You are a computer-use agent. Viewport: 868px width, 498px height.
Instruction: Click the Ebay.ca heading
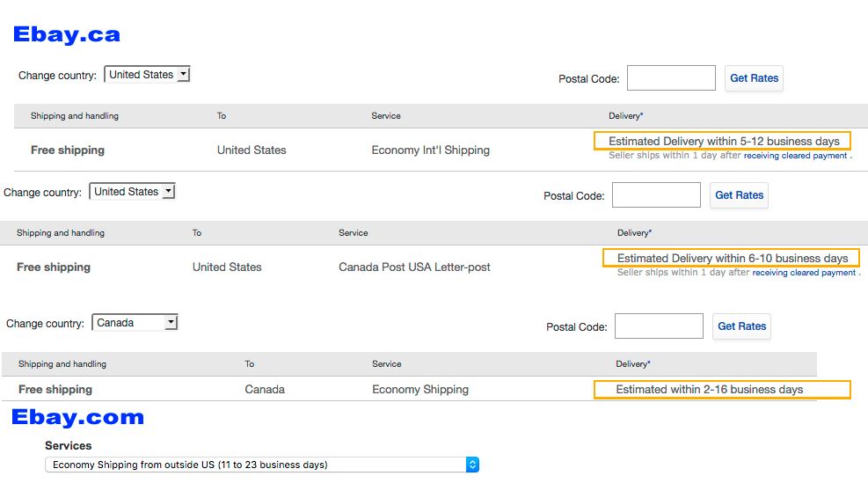click(x=67, y=35)
